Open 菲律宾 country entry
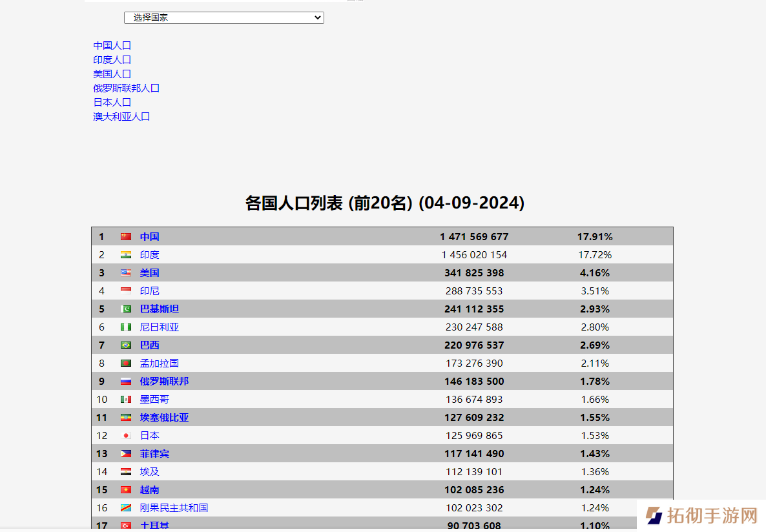This screenshot has height=532, width=766. (x=154, y=454)
